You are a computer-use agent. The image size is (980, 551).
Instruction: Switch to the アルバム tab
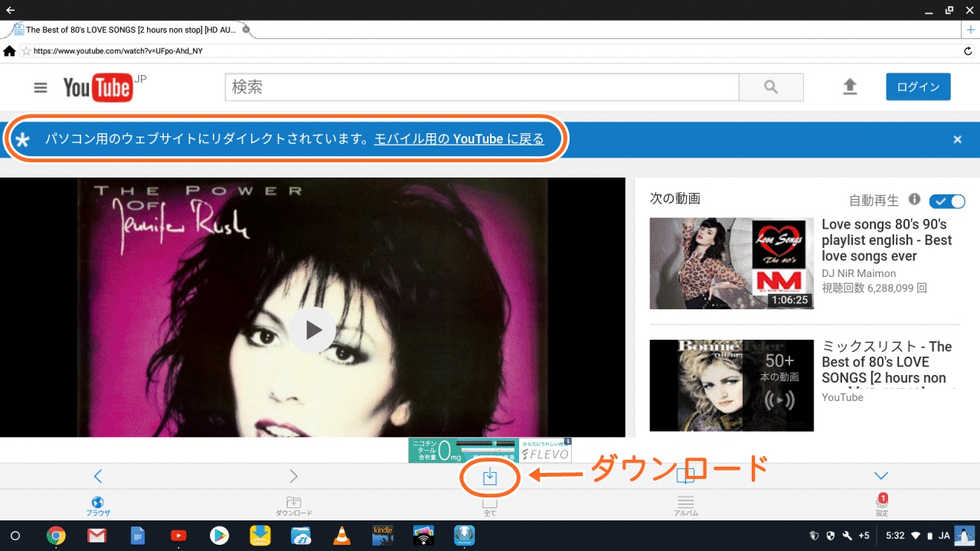(x=686, y=506)
